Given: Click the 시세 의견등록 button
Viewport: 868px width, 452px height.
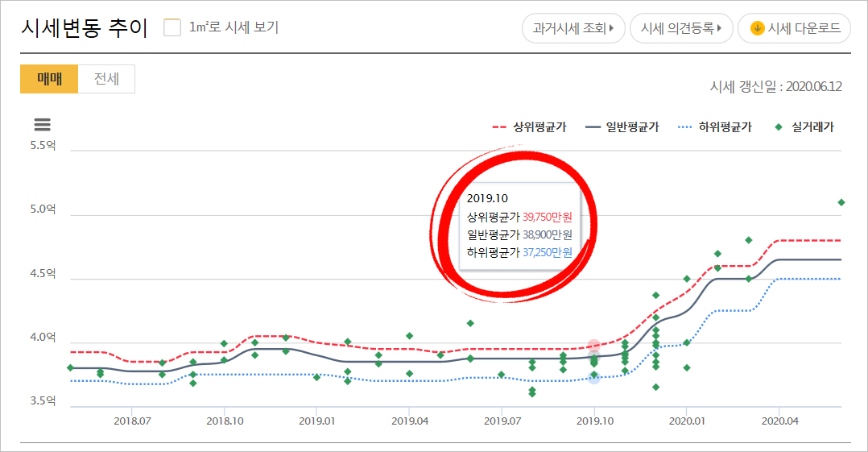Looking at the screenshot, I should (x=681, y=28).
